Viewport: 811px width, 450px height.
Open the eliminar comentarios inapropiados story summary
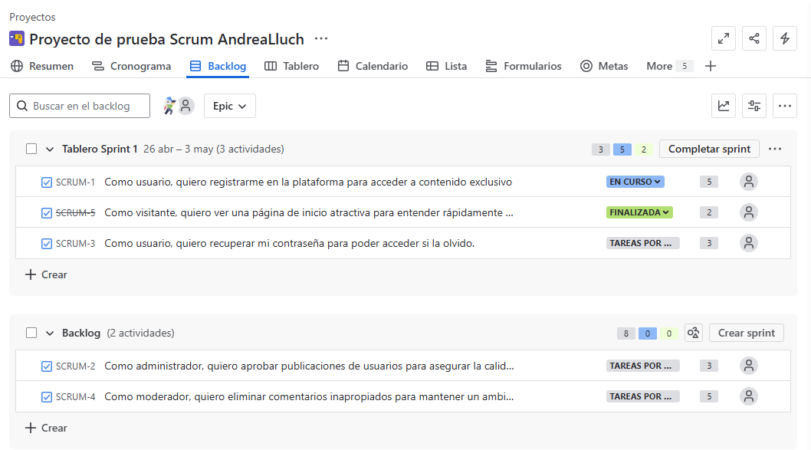click(x=309, y=397)
